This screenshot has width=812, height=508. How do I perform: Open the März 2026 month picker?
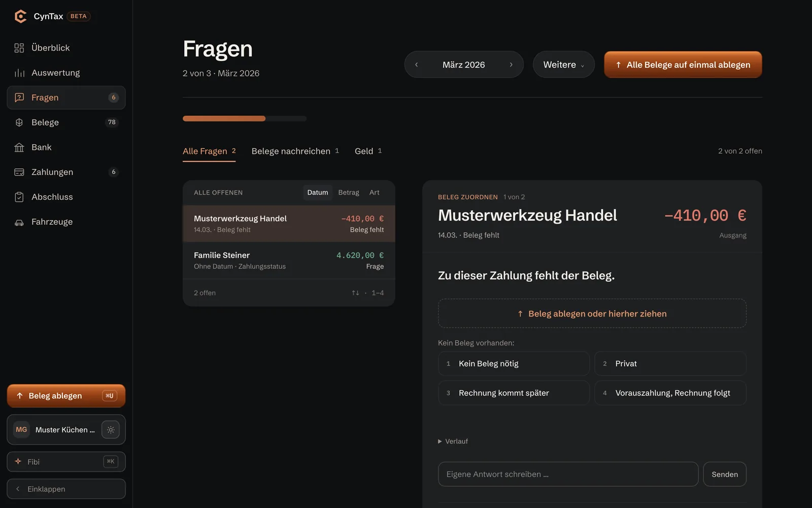[x=464, y=65]
